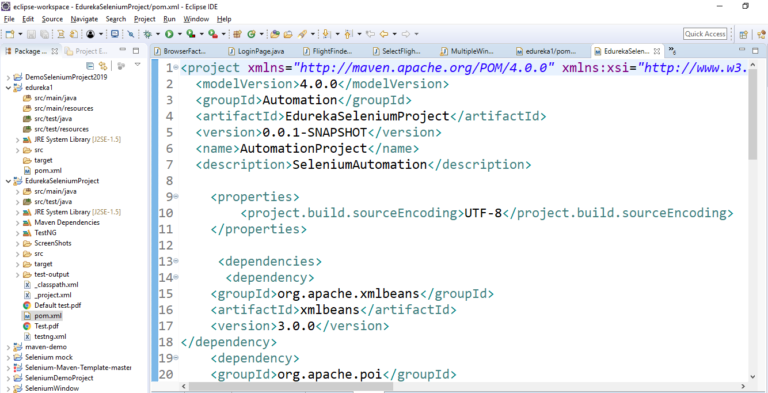
Task: Select pom.xml under EdurekaSeleniumProject
Action: [x=48, y=316]
